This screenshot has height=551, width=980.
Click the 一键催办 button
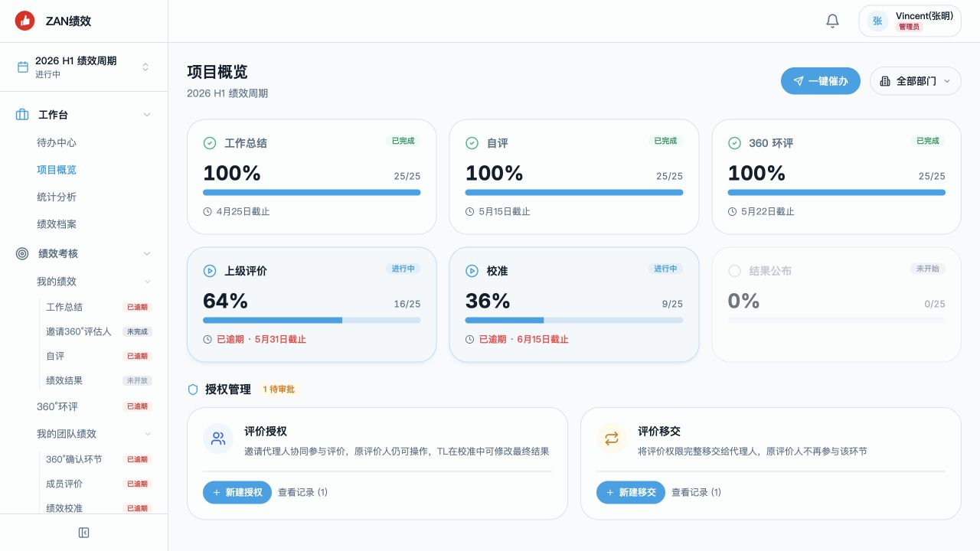[821, 81]
